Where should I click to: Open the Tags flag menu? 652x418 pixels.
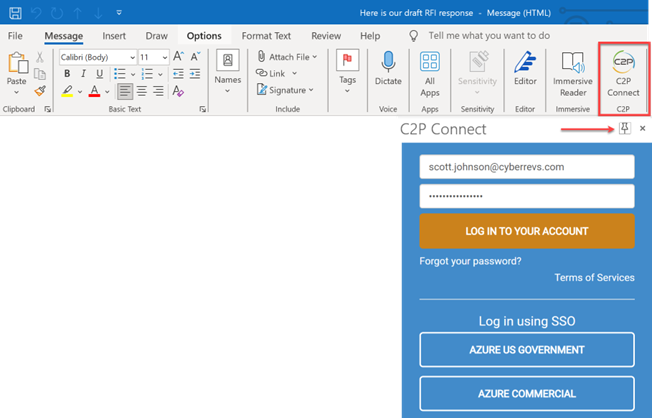347,71
